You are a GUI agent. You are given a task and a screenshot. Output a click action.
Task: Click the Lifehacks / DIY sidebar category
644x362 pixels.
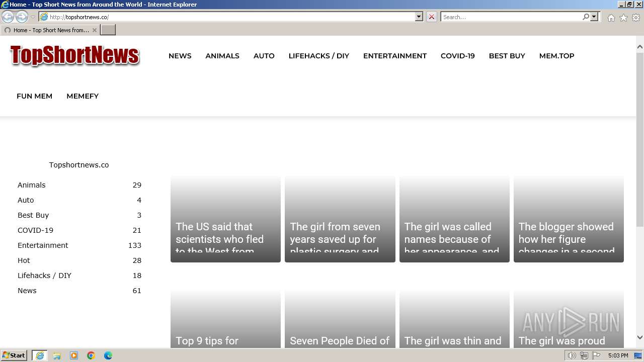[x=44, y=276]
